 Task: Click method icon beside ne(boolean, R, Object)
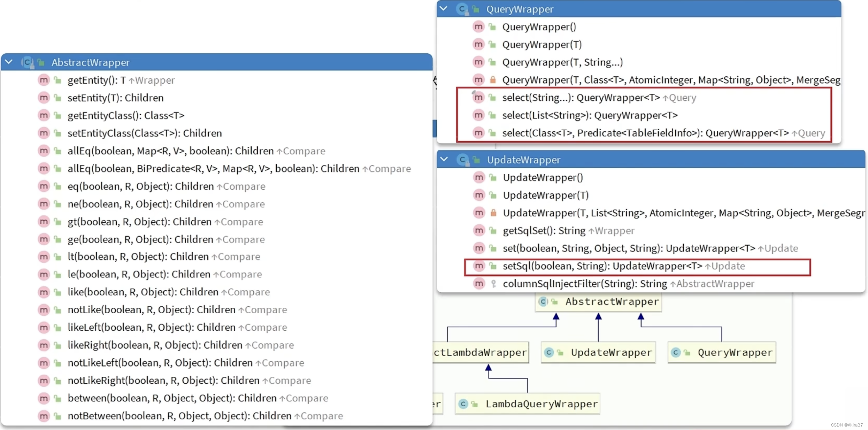point(44,204)
